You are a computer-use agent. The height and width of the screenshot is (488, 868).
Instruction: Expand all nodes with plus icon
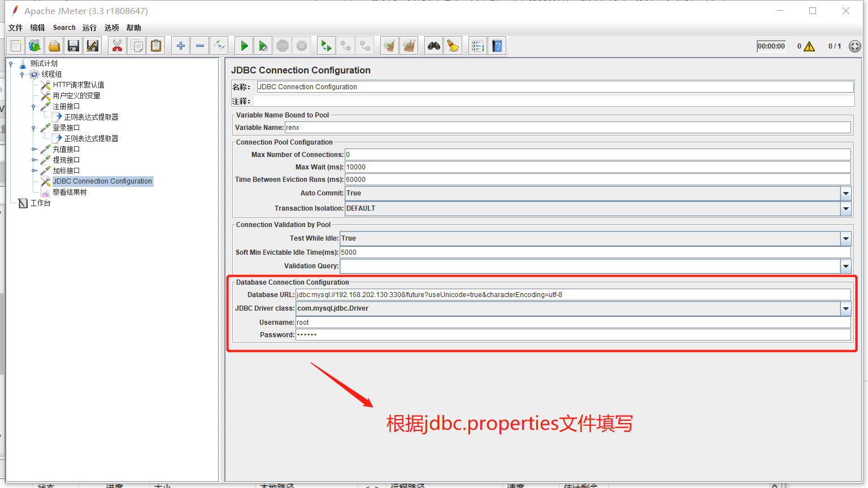pos(180,46)
